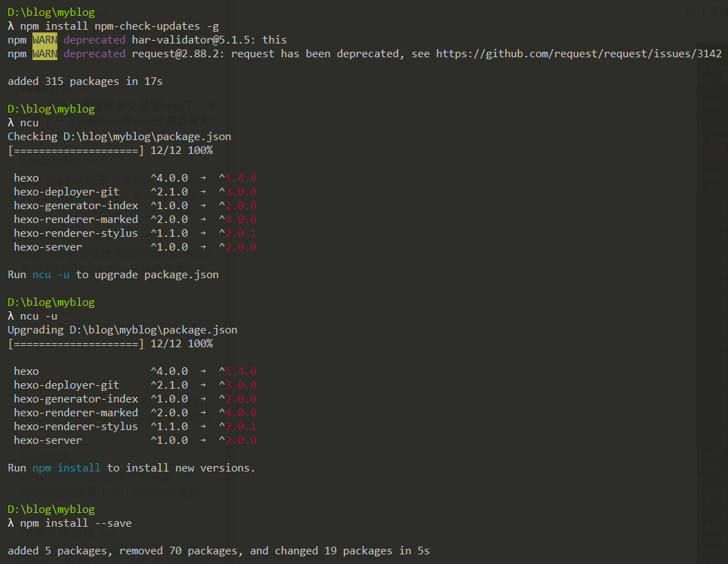Click the 'deprecated' word on the har-validator line
The height and width of the screenshot is (564, 728).
click(x=95, y=40)
